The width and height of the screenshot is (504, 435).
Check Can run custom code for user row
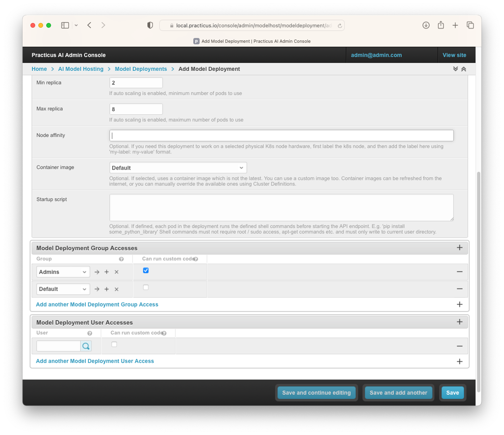(x=114, y=344)
